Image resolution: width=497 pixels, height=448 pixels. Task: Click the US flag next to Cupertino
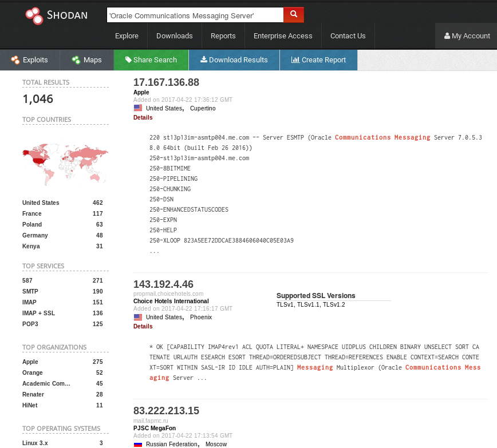click(x=138, y=108)
